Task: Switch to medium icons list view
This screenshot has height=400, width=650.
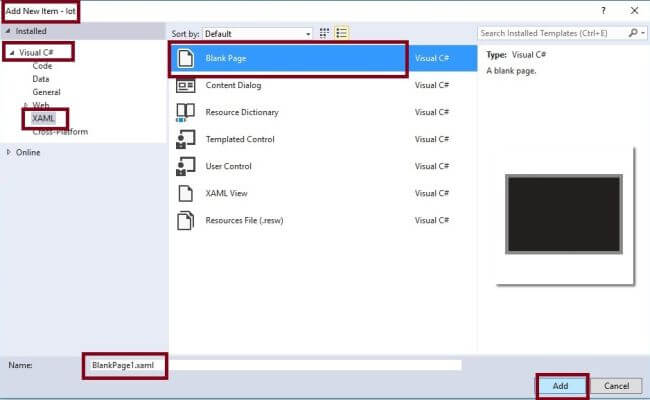Action: pos(342,33)
